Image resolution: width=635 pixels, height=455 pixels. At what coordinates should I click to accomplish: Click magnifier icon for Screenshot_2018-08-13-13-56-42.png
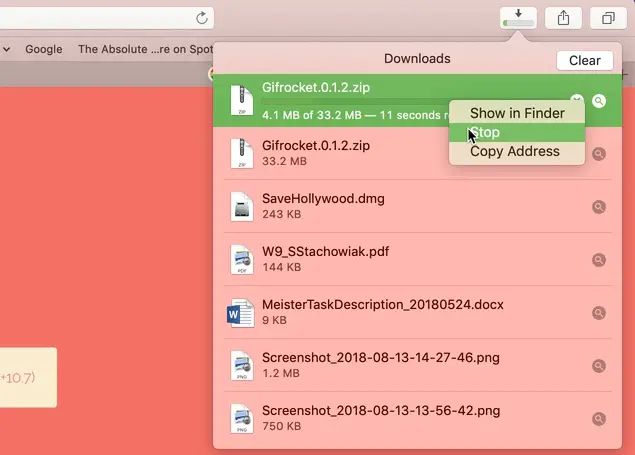click(x=599, y=419)
